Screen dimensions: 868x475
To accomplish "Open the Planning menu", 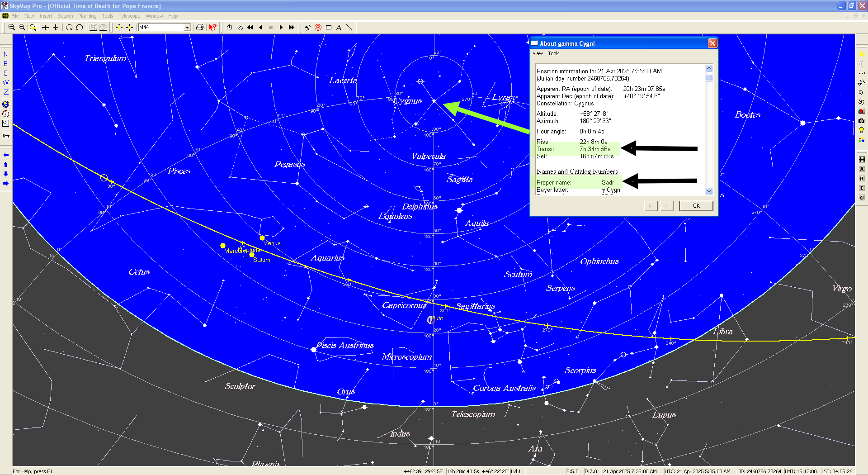I will 87,16.
